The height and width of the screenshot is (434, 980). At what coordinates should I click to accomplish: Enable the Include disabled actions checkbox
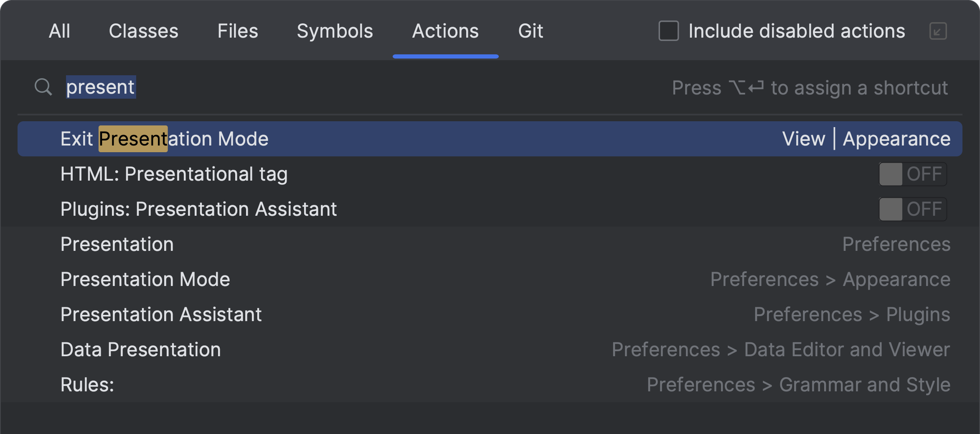pos(668,31)
